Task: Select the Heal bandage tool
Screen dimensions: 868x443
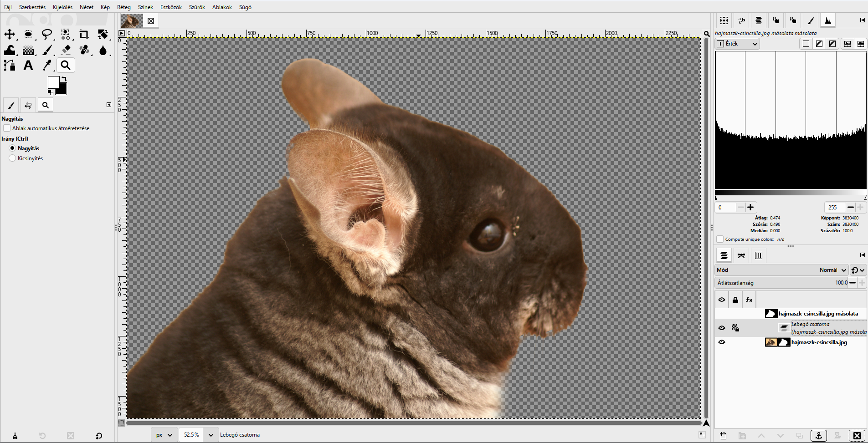Action: [84, 50]
